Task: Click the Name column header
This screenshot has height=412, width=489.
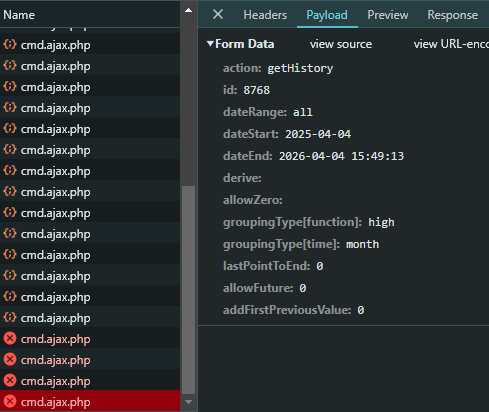Action: (x=19, y=15)
